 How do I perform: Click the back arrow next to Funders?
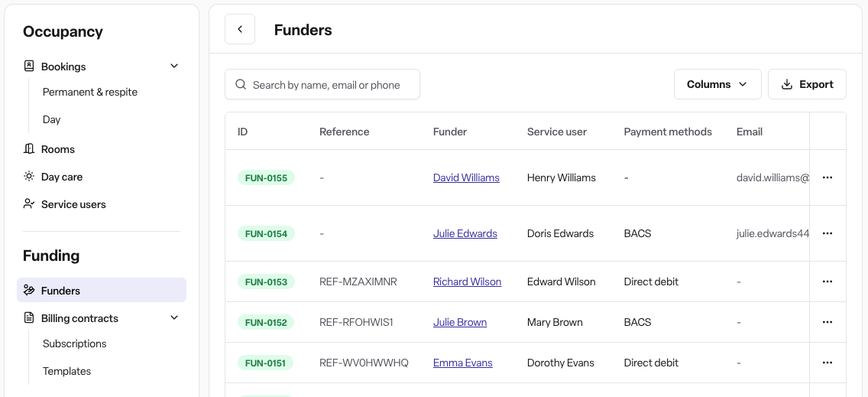coord(240,29)
